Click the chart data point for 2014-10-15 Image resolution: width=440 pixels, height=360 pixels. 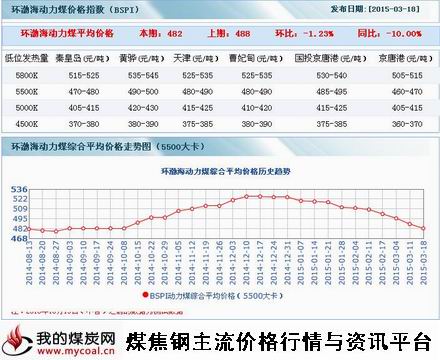[x=138, y=222]
